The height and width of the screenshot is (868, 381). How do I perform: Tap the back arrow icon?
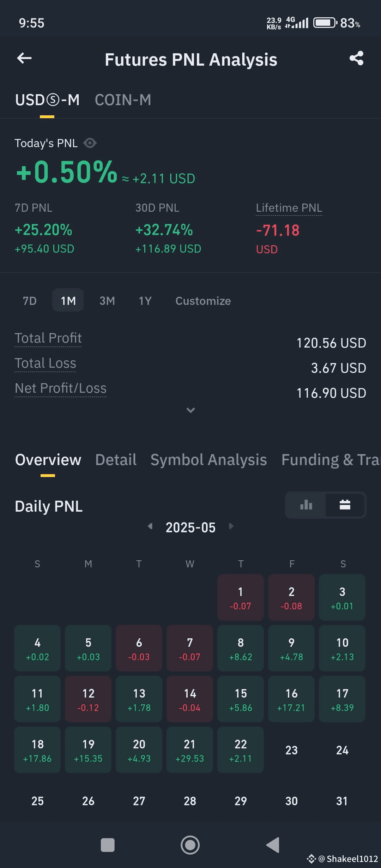tap(24, 58)
